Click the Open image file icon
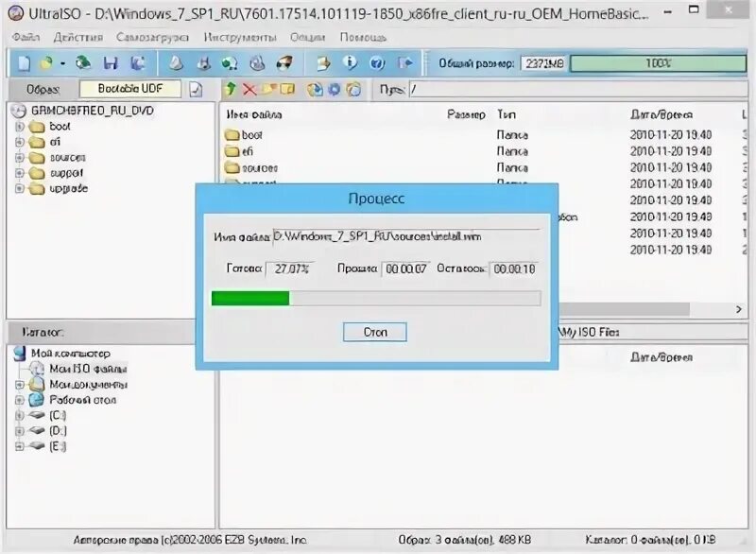This screenshot has height=554, width=756. pos(46,63)
